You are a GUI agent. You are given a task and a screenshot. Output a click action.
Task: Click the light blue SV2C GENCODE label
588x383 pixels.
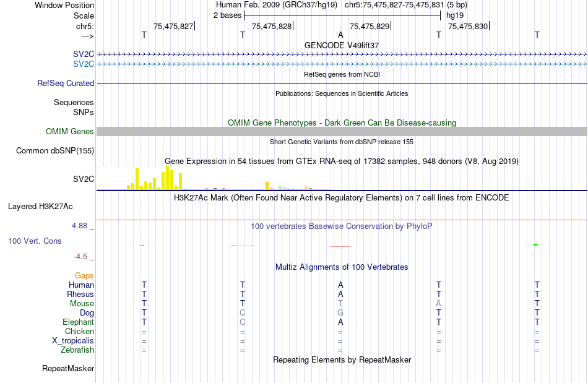tap(84, 64)
